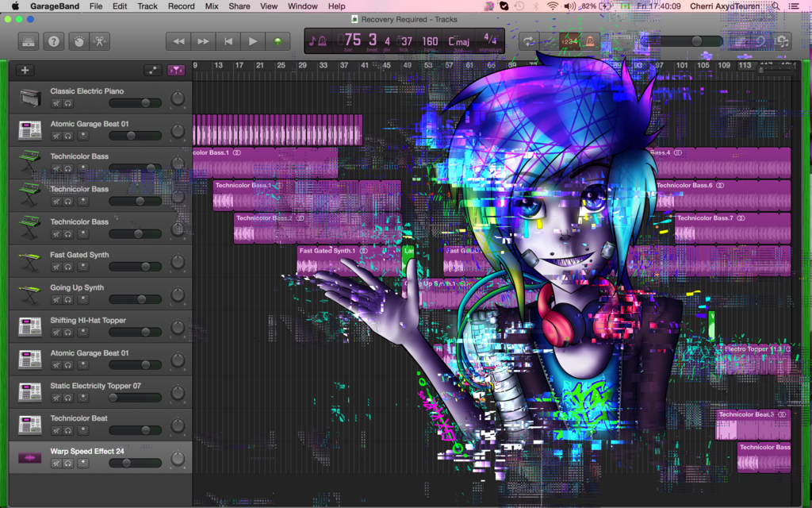Click the Record button
This screenshot has width=812, height=508.
point(278,41)
